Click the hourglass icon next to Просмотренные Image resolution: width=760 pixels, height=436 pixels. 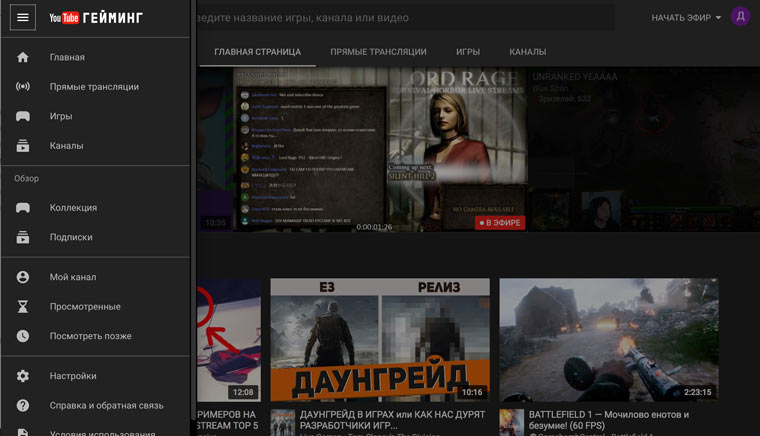pyautogui.click(x=23, y=307)
